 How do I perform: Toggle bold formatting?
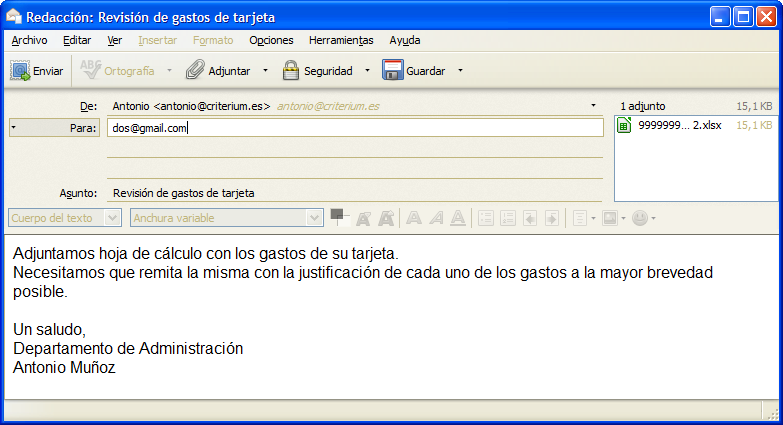413,218
